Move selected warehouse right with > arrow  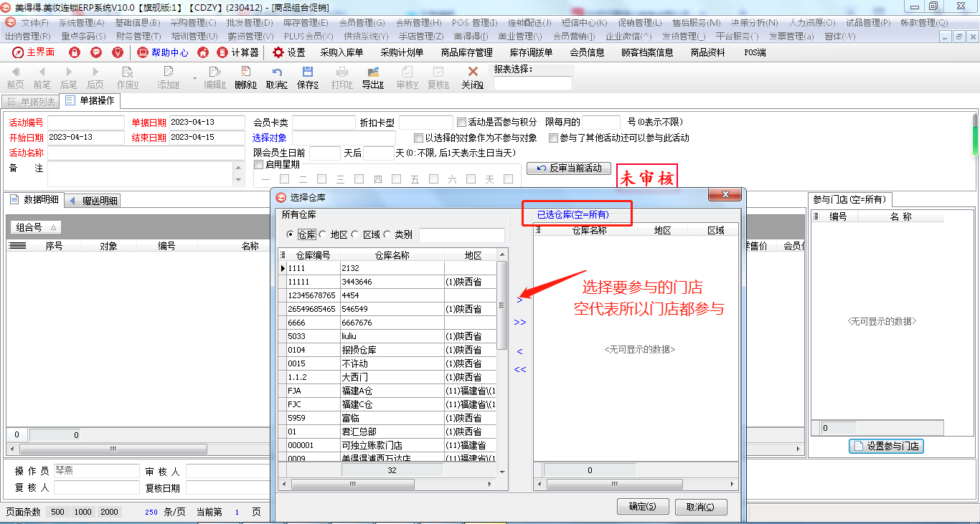coord(520,300)
